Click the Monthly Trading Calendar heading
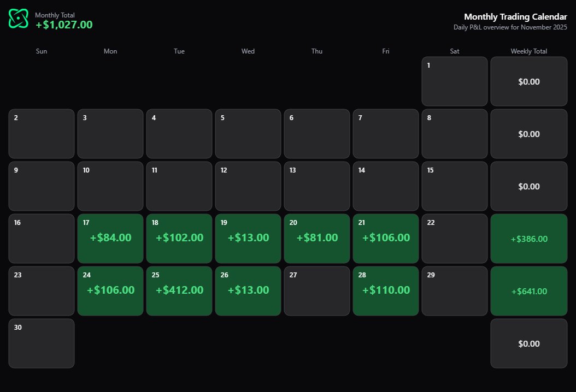This screenshot has width=576, height=392. (515, 16)
